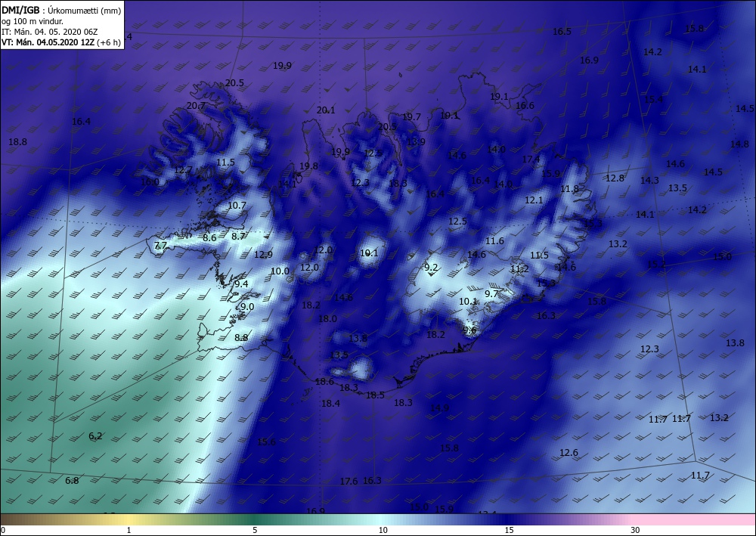Click the map value 18.5

pyautogui.click(x=375, y=395)
